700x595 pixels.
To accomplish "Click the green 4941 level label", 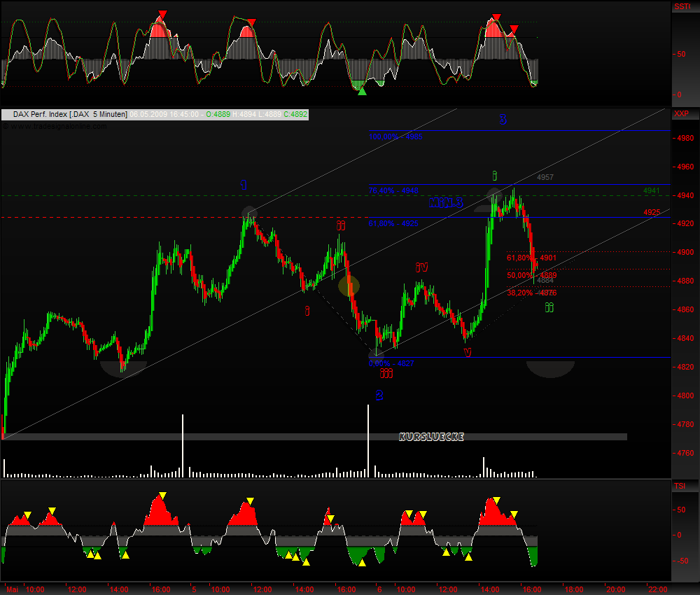I will pyautogui.click(x=651, y=190).
